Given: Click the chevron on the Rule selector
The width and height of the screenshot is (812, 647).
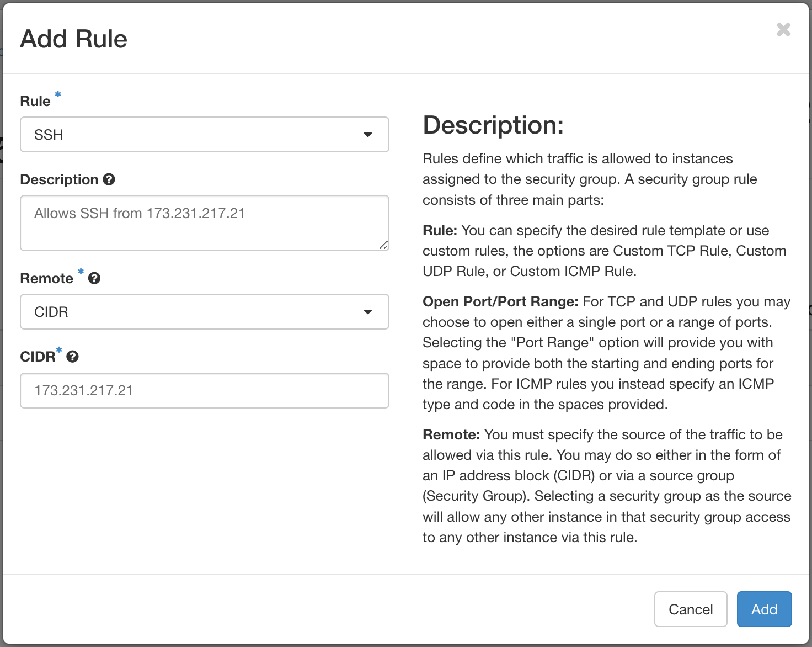Looking at the screenshot, I should point(368,134).
